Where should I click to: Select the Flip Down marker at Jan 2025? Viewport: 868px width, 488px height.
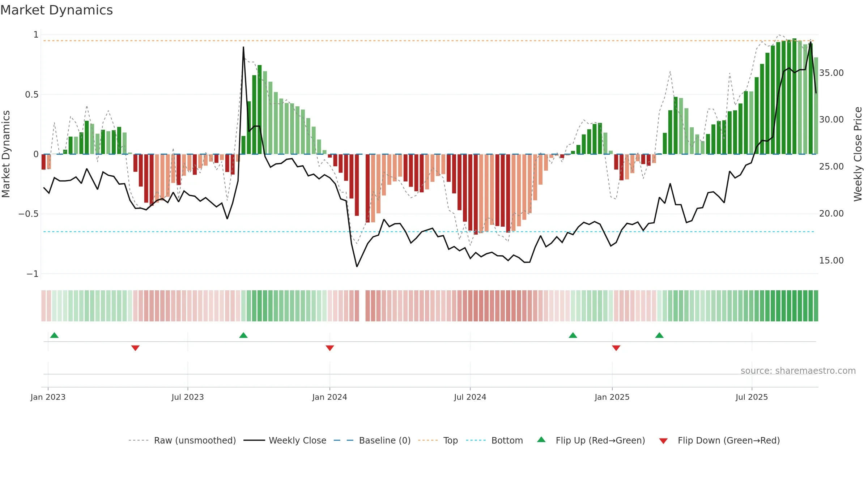(x=616, y=348)
